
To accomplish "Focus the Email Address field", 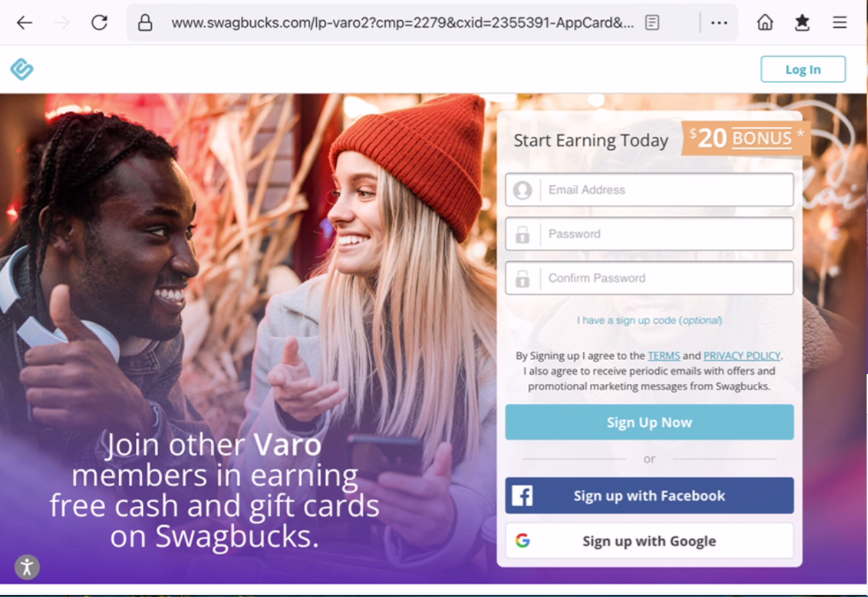I will 649,189.
